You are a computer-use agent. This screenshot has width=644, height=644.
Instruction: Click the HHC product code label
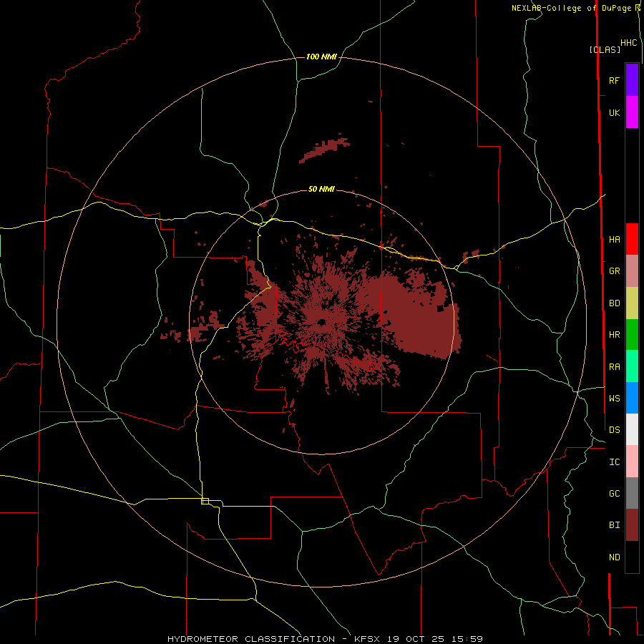[x=629, y=43]
